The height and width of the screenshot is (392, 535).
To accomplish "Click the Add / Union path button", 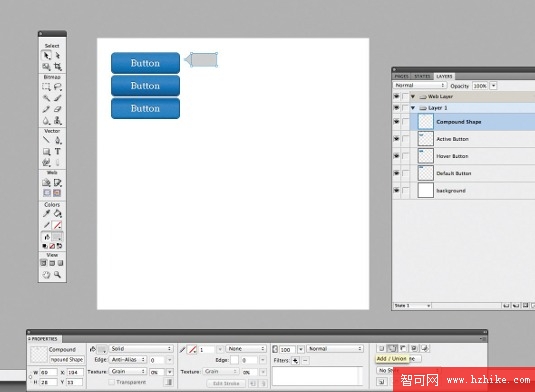I will (392, 348).
